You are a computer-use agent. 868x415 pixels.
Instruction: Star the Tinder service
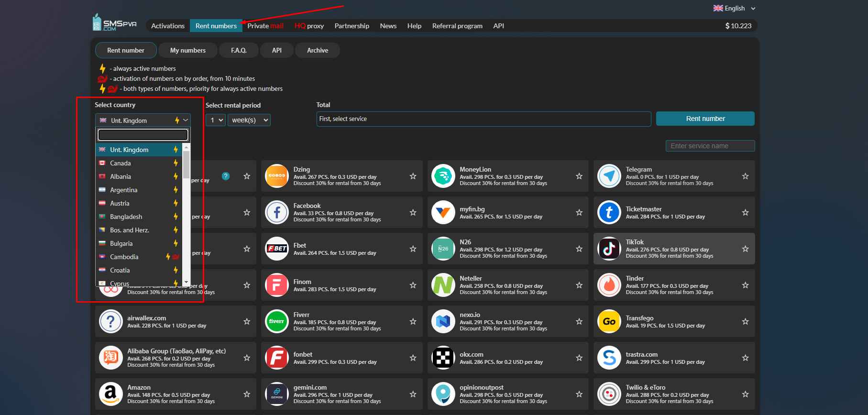(x=746, y=285)
